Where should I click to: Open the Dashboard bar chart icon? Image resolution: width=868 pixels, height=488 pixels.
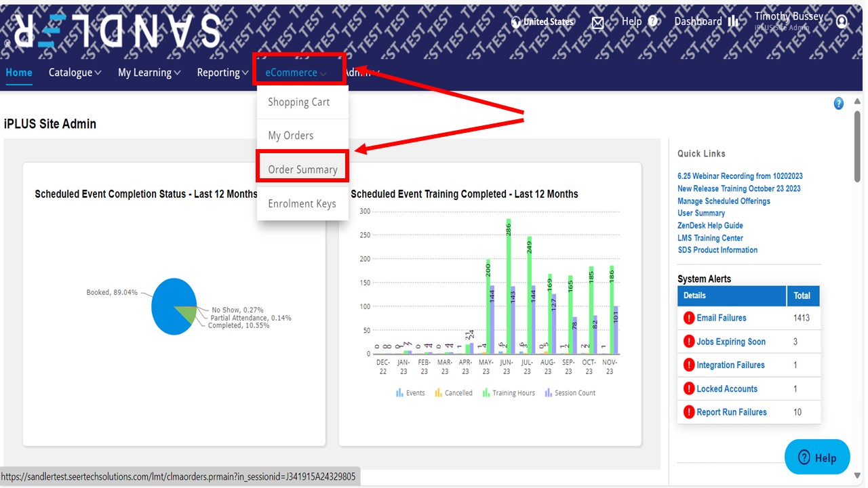(733, 22)
